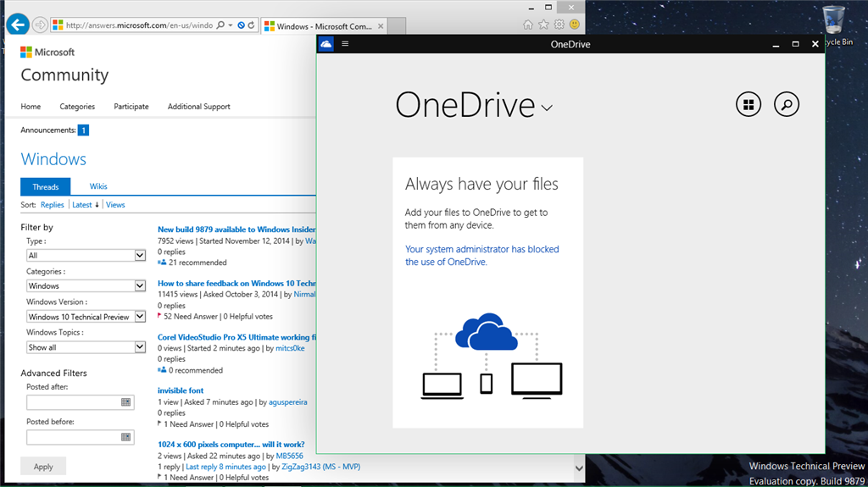Open Internet Explorer tools gear
The image size is (868, 487).
[559, 25]
